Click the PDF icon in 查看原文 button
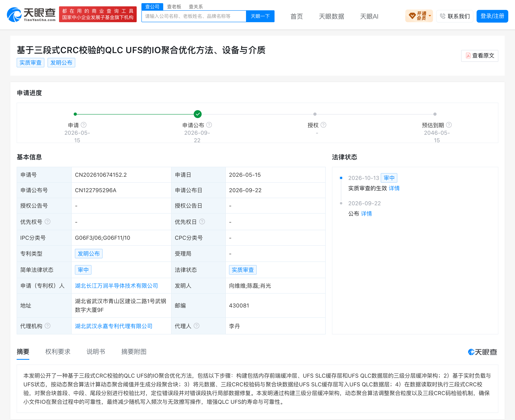The image size is (515, 420). [x=468, y=56]
